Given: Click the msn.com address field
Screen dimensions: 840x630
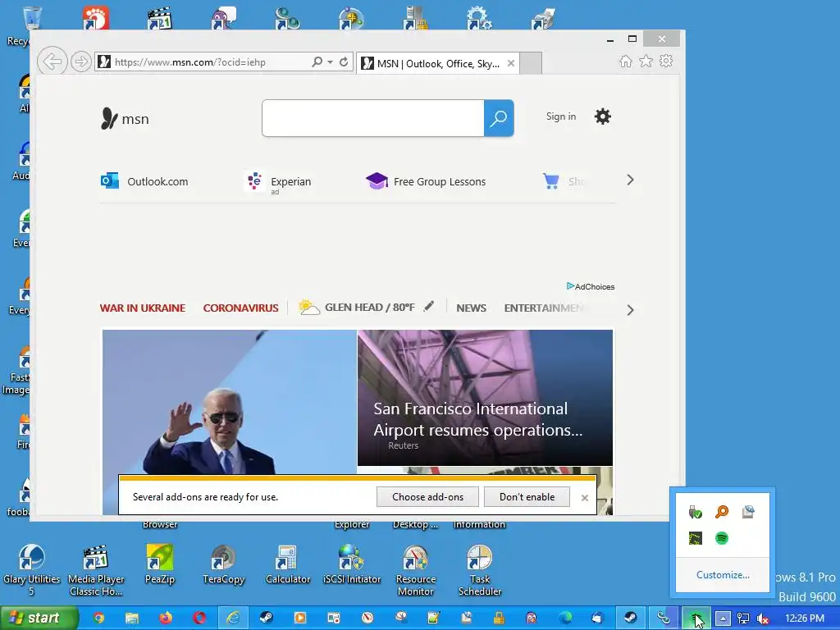Looking at the screenshot, I should [x=203, y=62].
